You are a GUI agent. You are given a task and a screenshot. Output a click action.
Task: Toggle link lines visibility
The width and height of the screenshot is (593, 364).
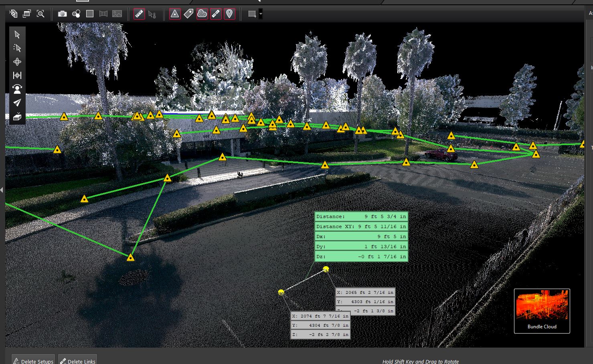(216, 14)
